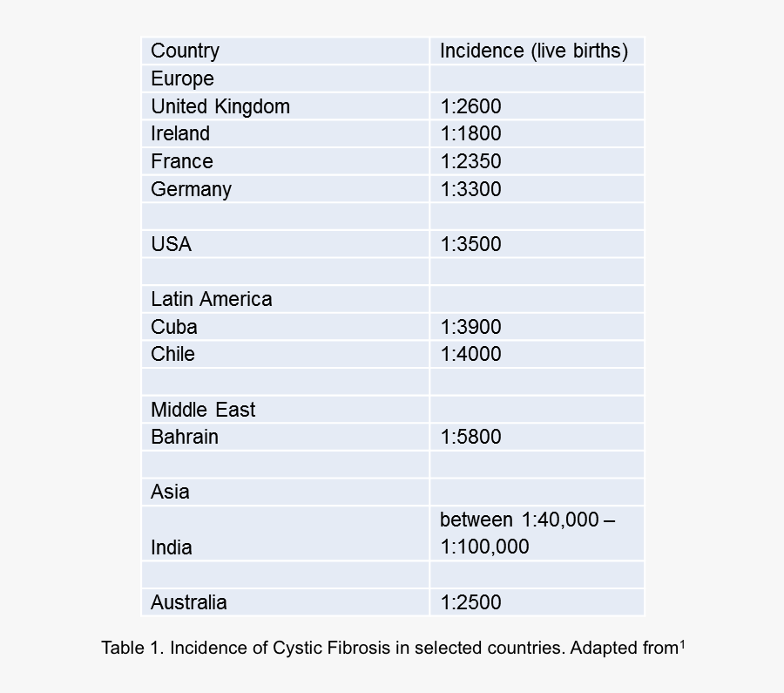Select the 1:2600 incidence value

[x=470, y=106]
